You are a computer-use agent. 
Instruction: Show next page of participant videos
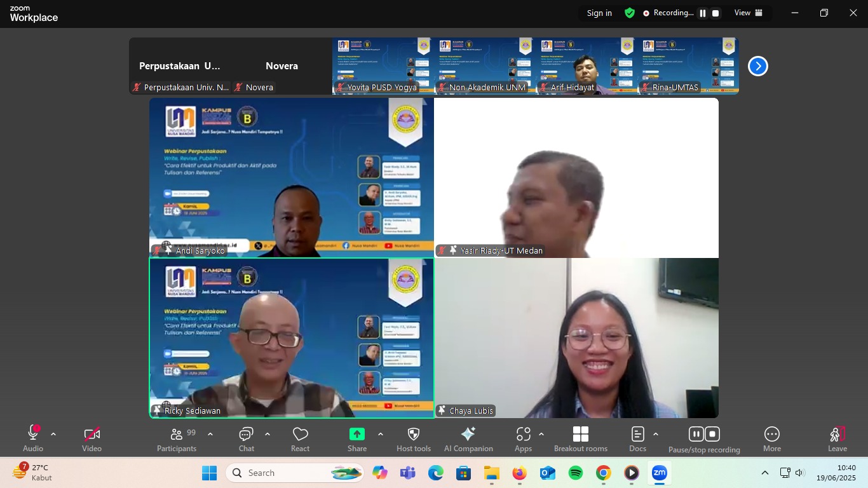point(757,65)
